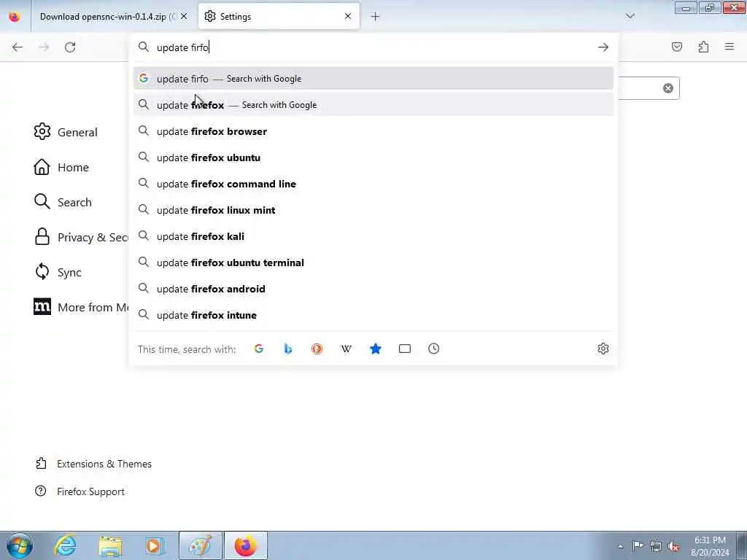Image resolution: width=747 pixels, height=560 pixels.
Task: Search this time with Bing
Action: (x=287, y=349)
